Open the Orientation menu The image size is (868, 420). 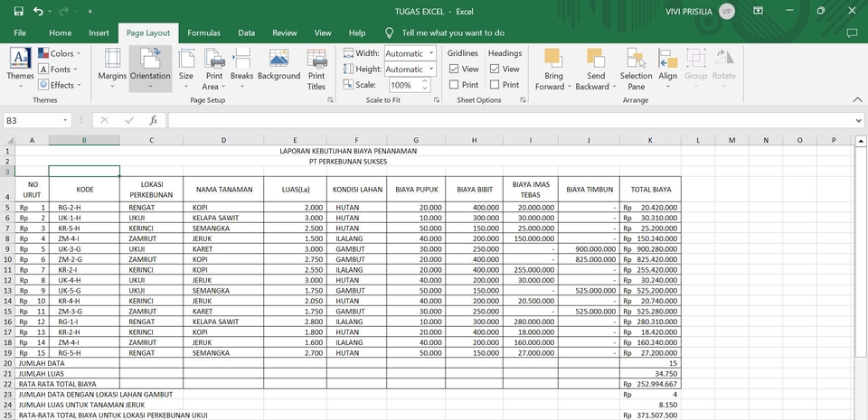(150, 68)
